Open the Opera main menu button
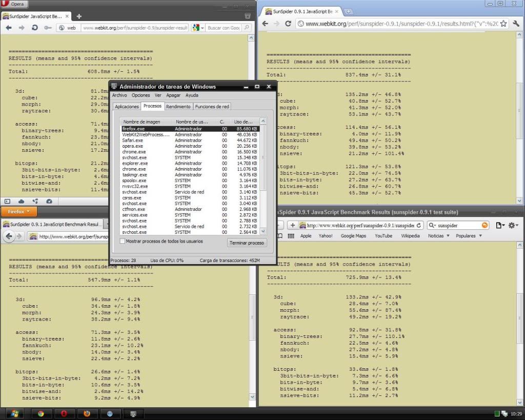 click(x=14, y=4)
